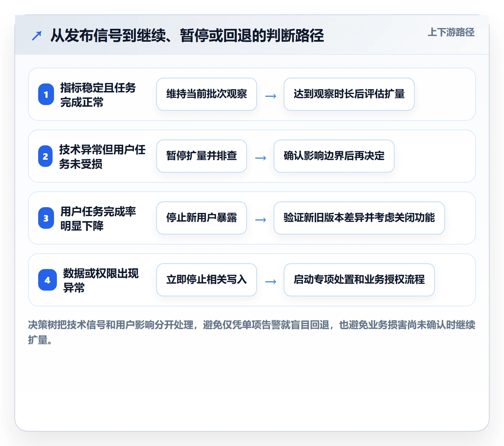Click the 暂停扩量并排查 action box
Screen dimensions: 504x446
tap(202, 156)
